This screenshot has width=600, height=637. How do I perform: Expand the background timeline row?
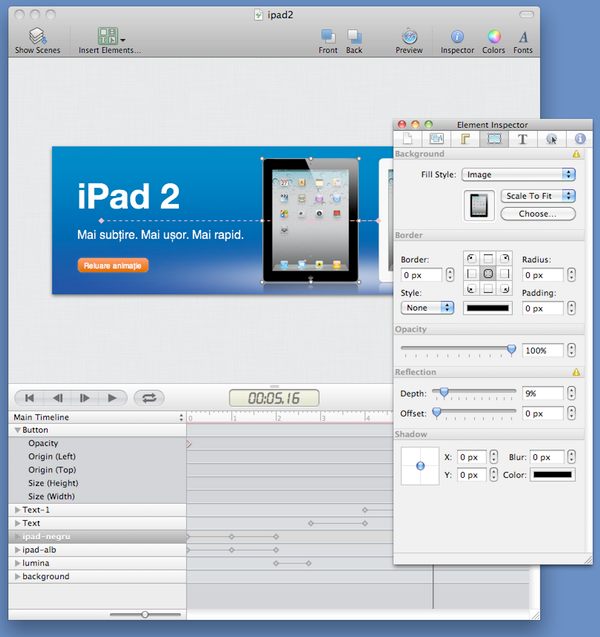[x=17, y=576]
